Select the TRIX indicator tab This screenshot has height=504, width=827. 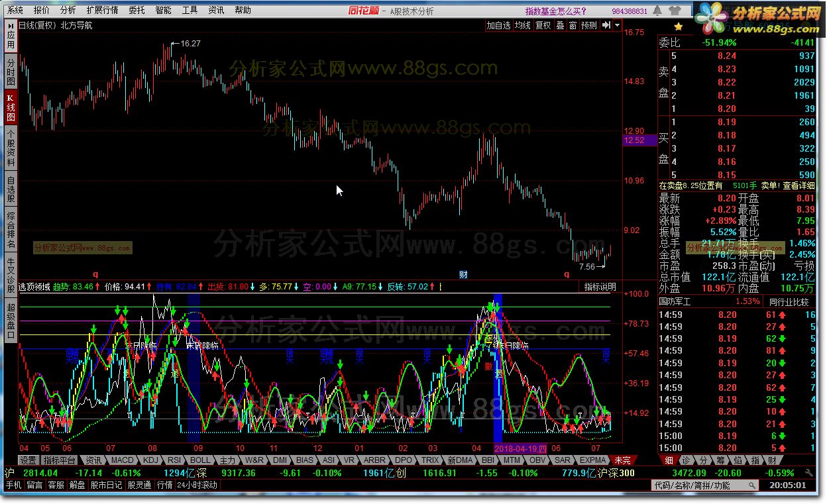[430, 460]
